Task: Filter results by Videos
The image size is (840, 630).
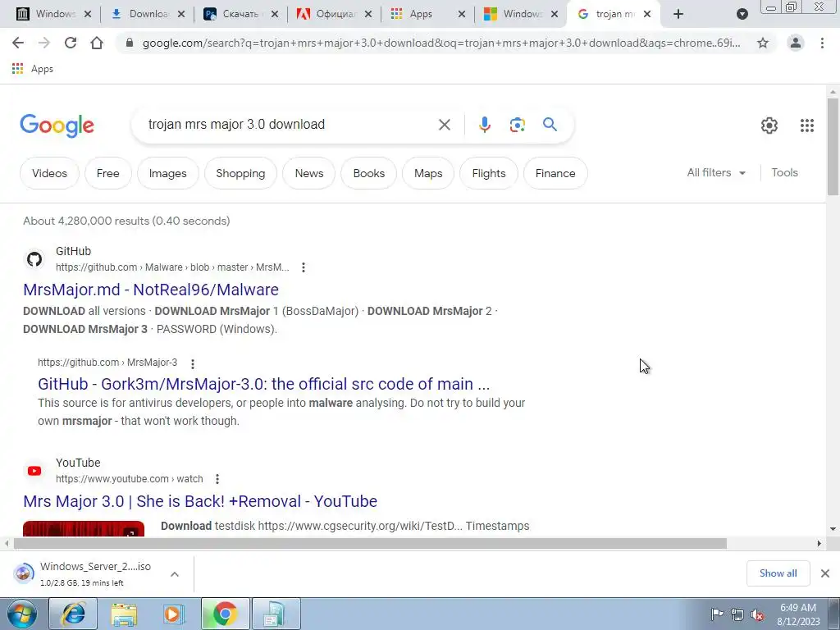Action: click(x=49, y=173)
